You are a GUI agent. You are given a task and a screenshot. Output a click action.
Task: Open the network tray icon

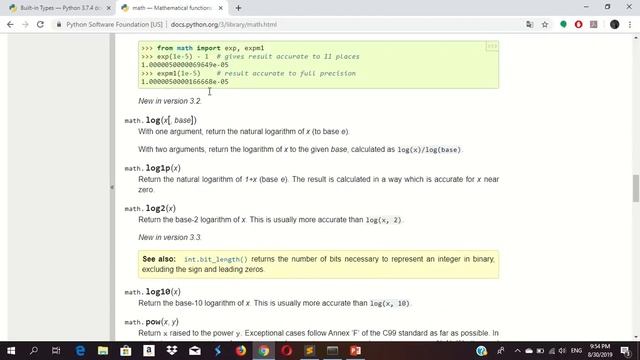551,351
